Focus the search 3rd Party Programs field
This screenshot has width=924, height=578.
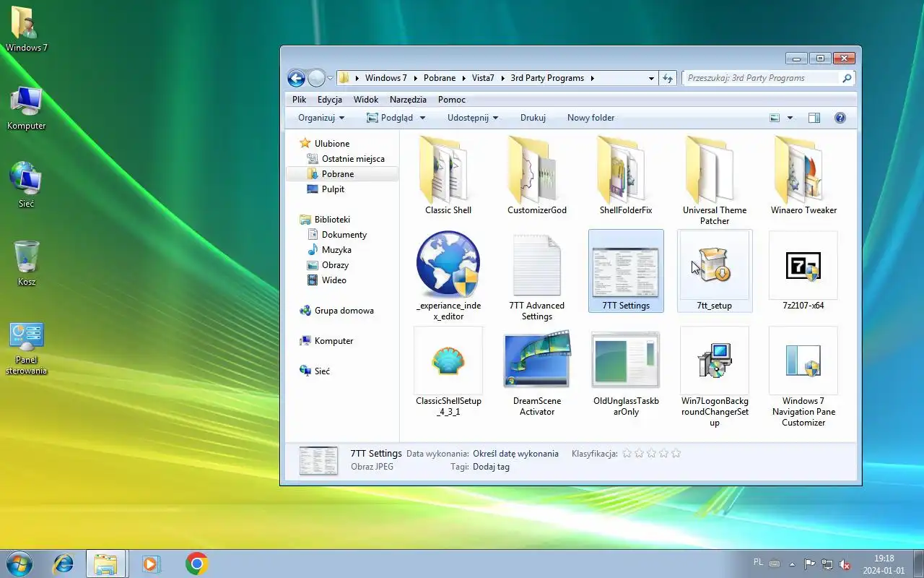coord(762,78)
